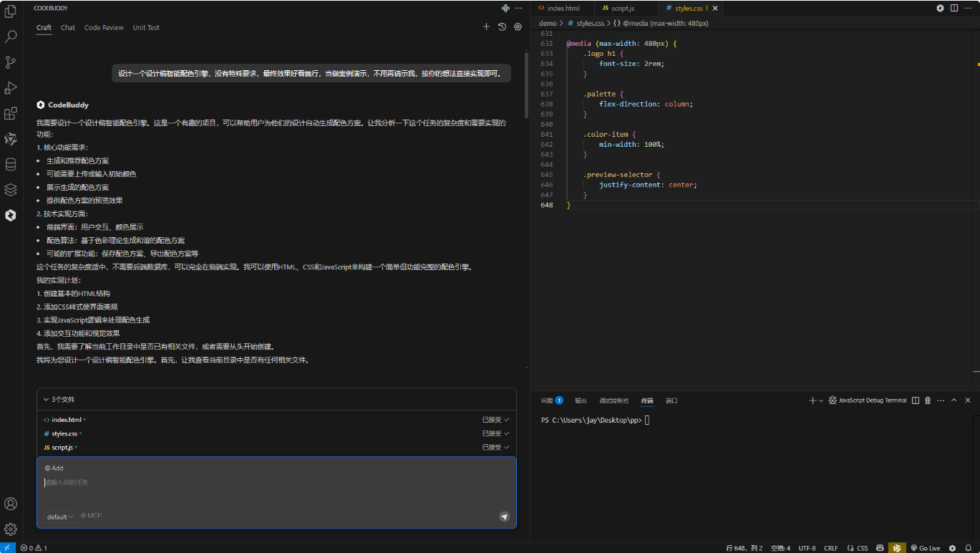
Task: Click Go Live in status bar
Action: [x=925, y=548]
